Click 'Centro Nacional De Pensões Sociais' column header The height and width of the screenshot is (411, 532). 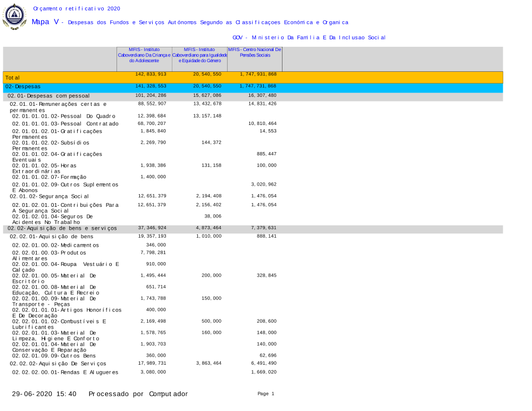click(255, 53)
